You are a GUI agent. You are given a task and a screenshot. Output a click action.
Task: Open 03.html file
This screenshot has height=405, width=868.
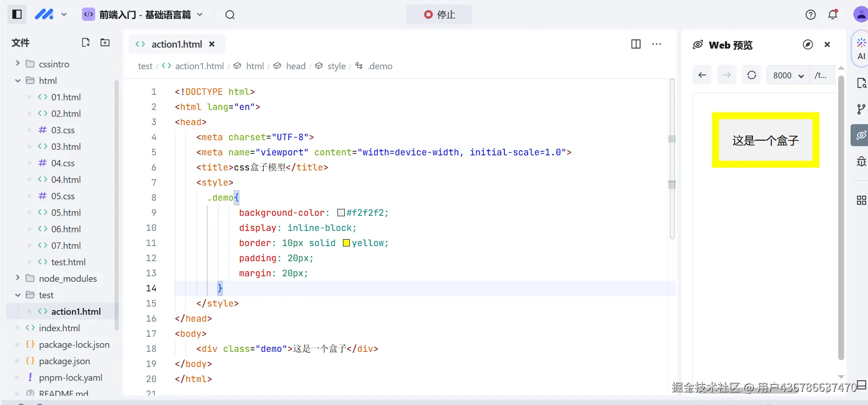(x=66, y=147)
